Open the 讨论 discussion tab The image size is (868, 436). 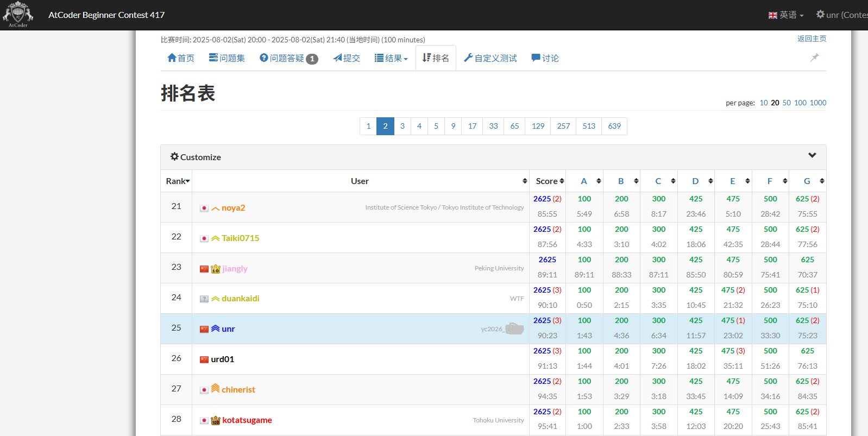545,58
